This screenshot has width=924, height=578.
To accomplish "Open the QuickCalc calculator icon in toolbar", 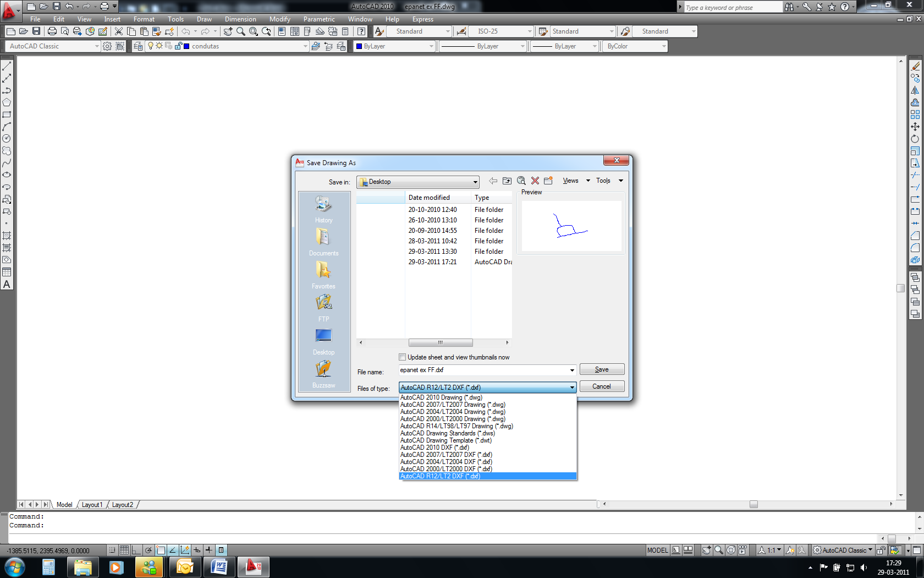I will 345,31.
